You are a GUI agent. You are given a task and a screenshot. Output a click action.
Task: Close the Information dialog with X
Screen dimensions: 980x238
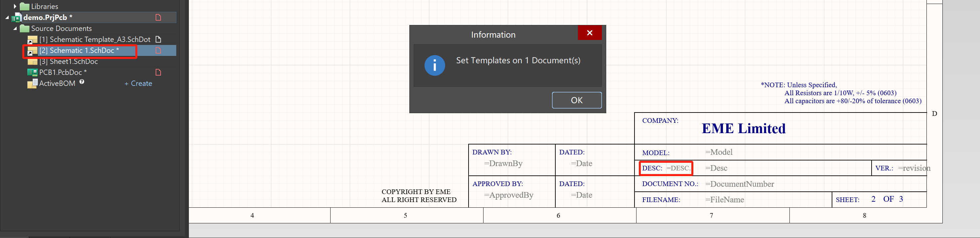589,33
